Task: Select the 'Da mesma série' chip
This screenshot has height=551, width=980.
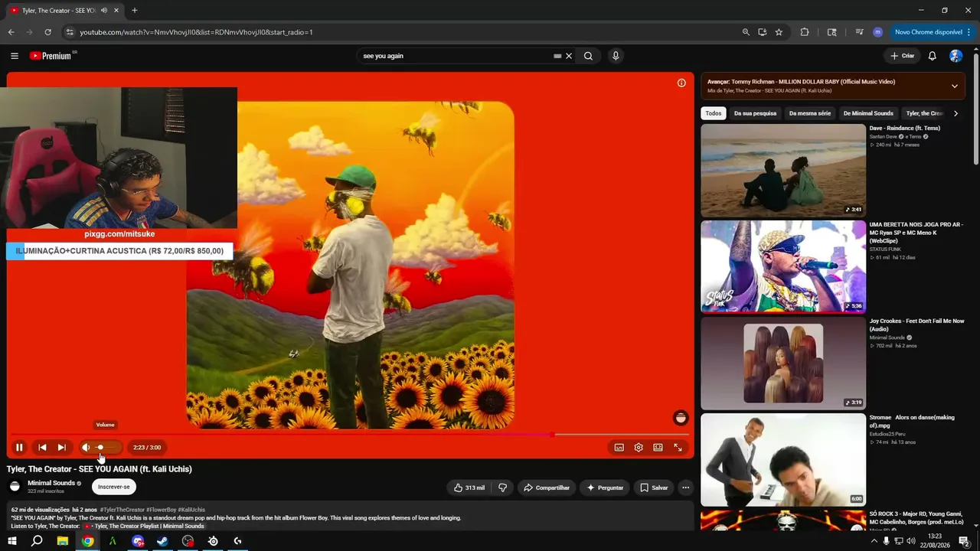Action: click(810, 113)
